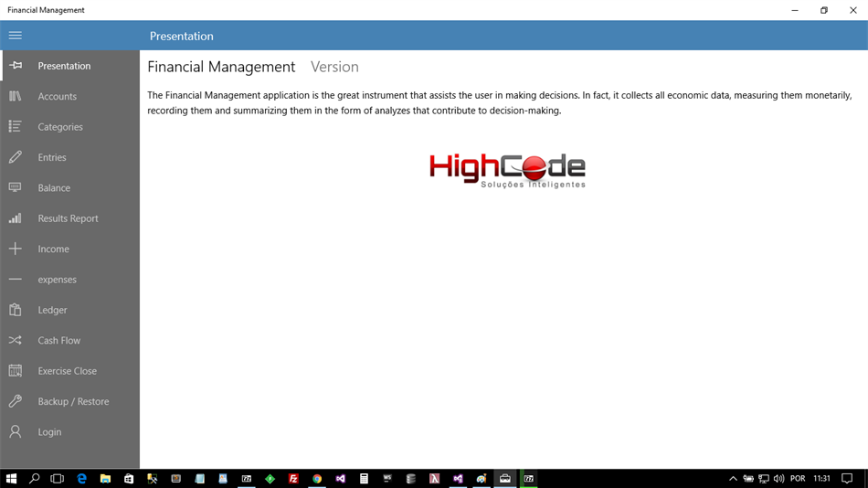Click the plus icon beside Income
This screenshot has height=488, width=868.
(16, 249)
